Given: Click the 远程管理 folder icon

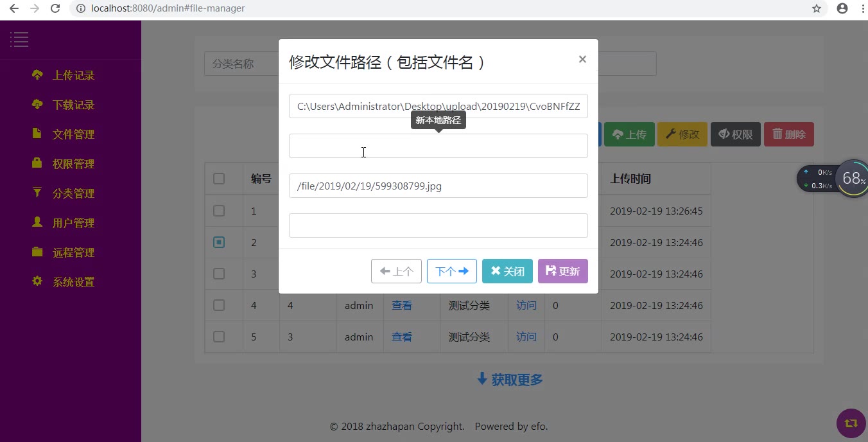Looking at the screenshot, I should [x=37, y=252].
